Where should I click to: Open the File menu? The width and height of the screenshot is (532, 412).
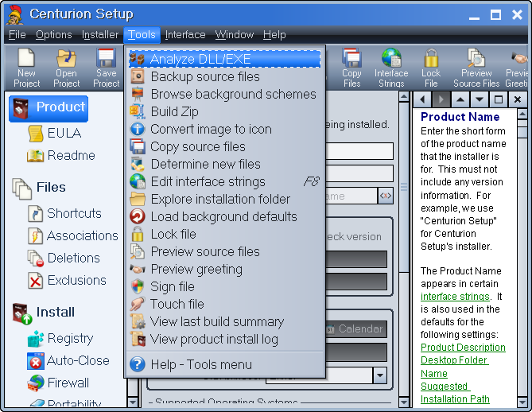17,35
